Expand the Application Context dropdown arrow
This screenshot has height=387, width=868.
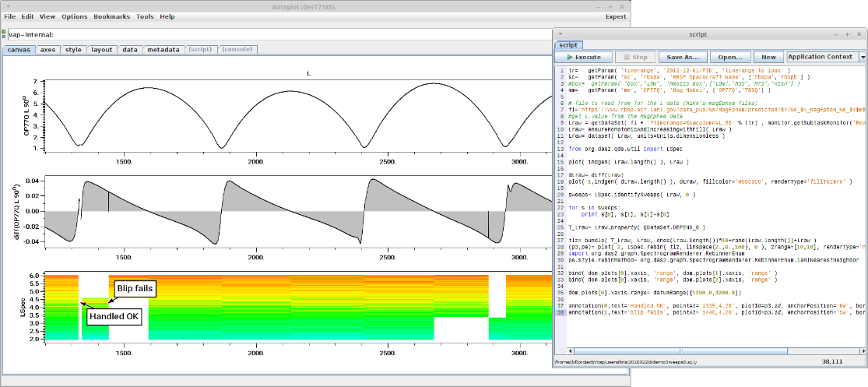point(863,57)
